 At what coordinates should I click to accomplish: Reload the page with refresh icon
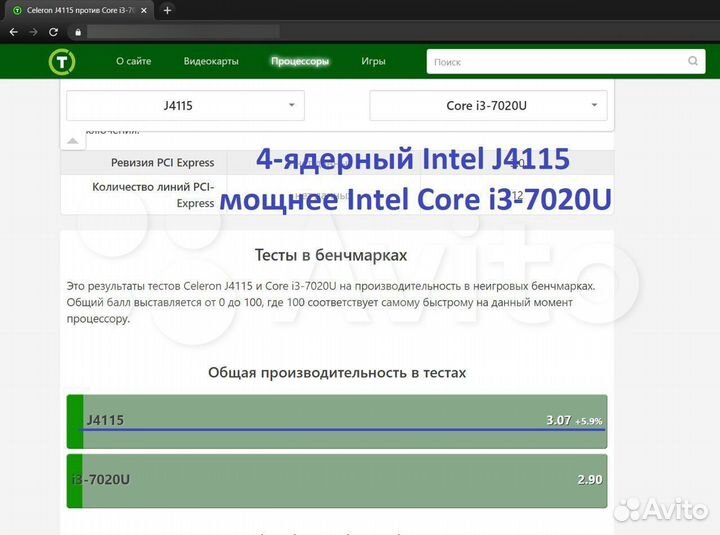(x=54, y=32)
